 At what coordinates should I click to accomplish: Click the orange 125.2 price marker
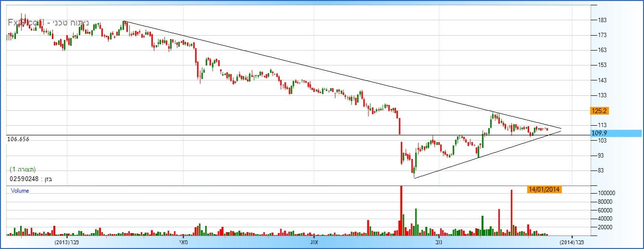601,111
